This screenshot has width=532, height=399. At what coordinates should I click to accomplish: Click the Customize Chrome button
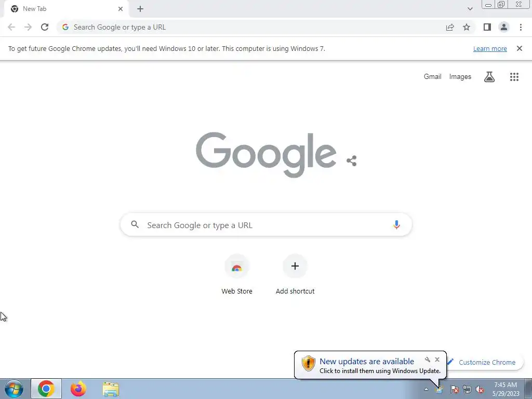pos(485,362)
